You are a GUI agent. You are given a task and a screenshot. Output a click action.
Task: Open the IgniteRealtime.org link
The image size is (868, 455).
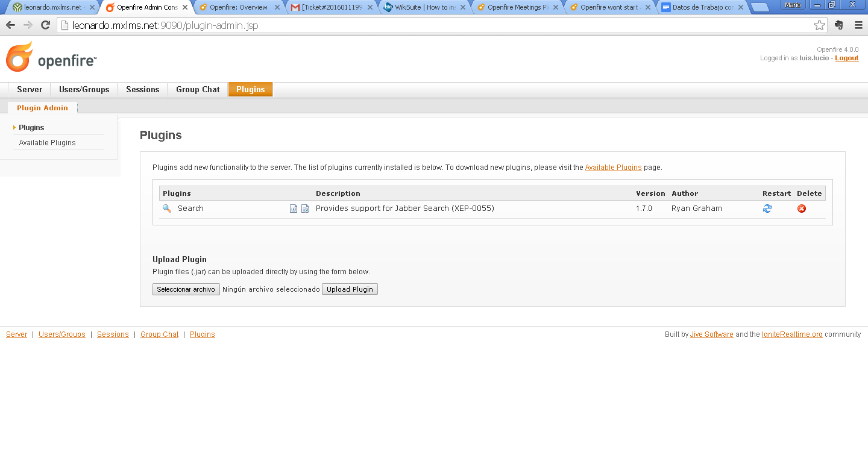[792, 334]
